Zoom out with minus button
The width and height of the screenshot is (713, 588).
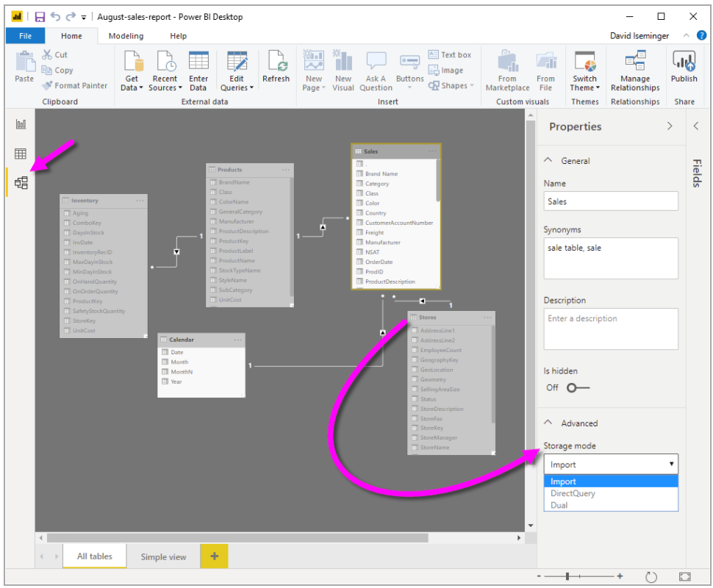point(539,576)
